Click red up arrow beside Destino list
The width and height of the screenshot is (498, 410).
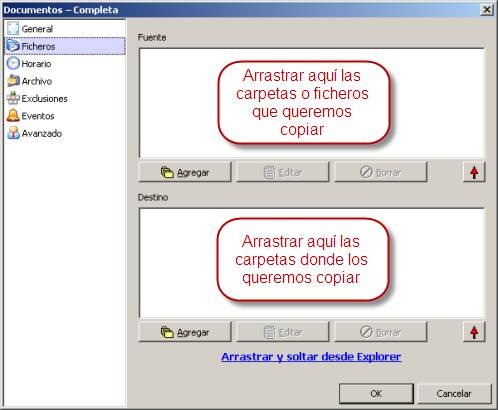click(x=474, y=332)
